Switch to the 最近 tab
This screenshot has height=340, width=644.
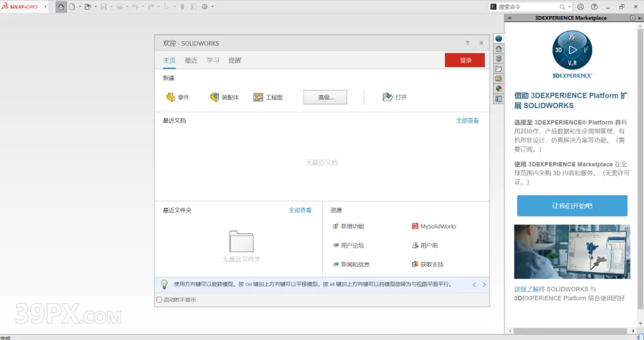[x=191, y=60]
